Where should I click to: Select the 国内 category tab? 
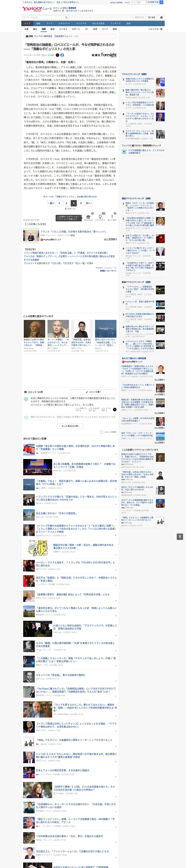(x=35, y=29)
